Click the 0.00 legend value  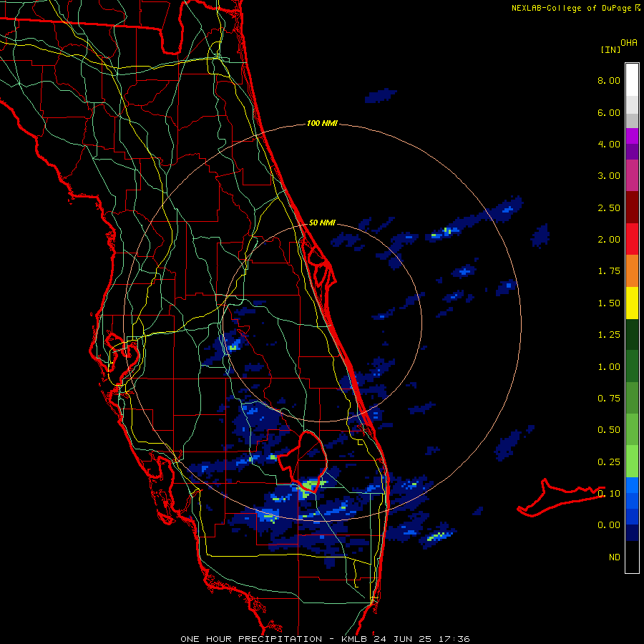click(x=609, y=525)
